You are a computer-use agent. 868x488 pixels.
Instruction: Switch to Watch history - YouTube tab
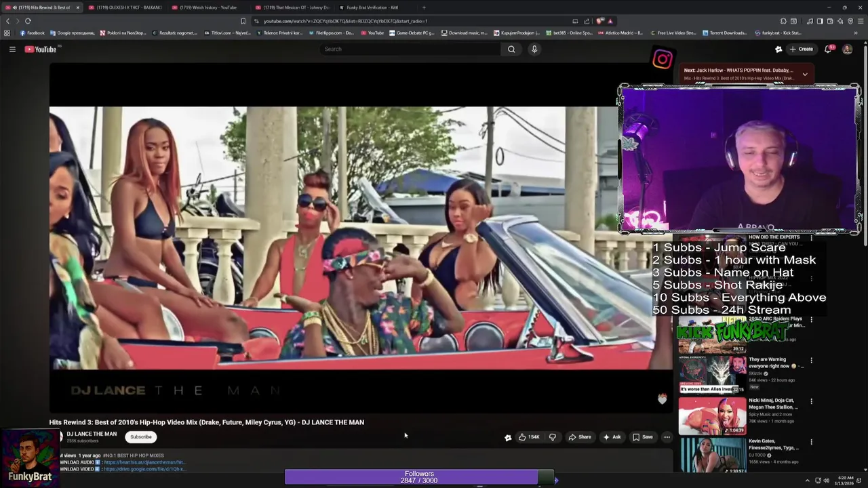tap(208, 7)
